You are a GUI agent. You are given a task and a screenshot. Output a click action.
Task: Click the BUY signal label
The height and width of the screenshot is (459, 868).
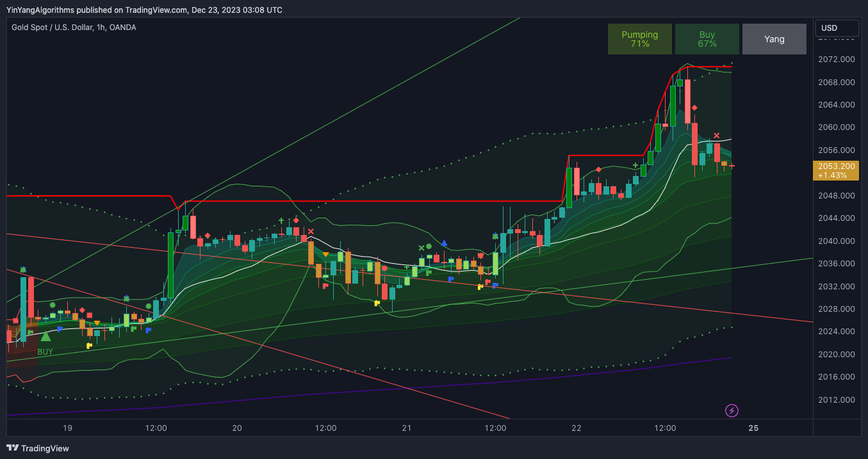[x=45, y=351]
